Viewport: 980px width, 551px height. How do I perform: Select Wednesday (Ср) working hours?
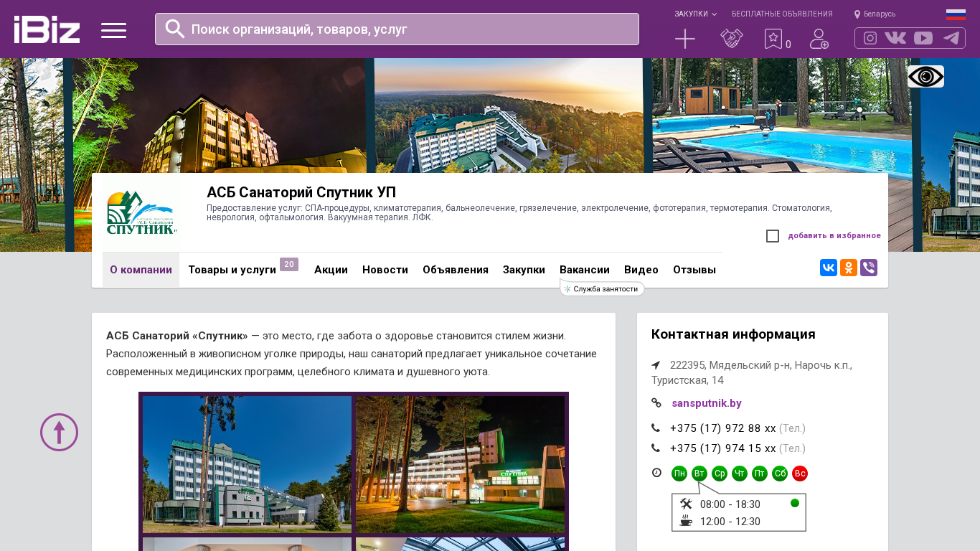[x=720, y=474]
